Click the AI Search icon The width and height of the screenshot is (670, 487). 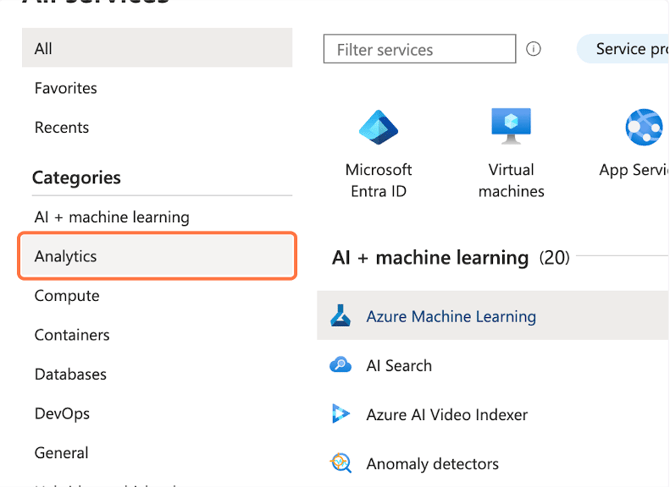coord(341,365)
